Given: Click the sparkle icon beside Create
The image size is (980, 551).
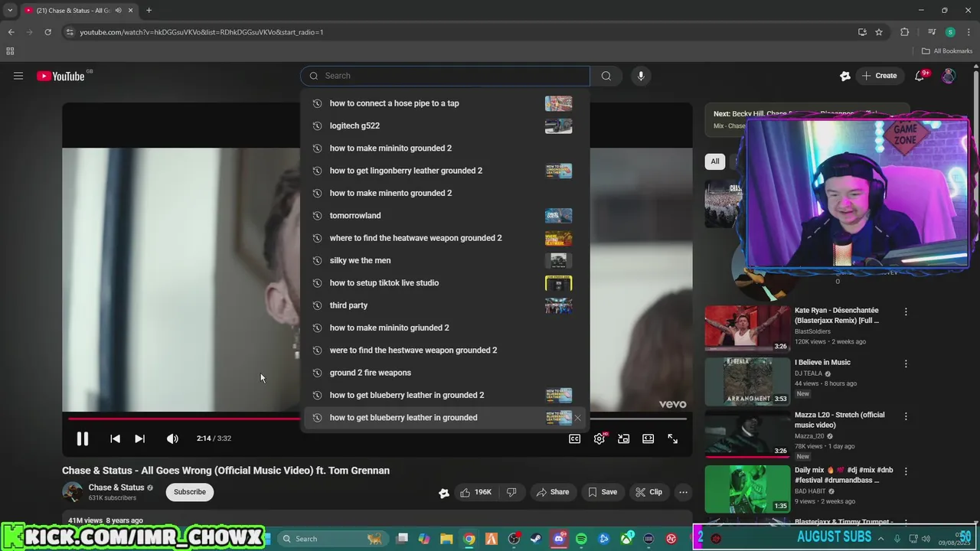Looking at the screenshot, I should point(845,76).
